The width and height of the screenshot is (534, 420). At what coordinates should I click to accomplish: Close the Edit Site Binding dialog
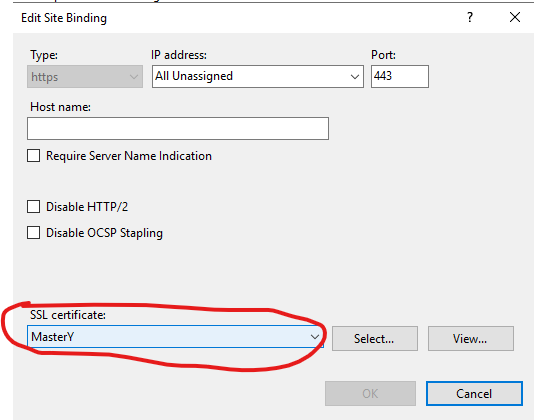pos(515,17)
